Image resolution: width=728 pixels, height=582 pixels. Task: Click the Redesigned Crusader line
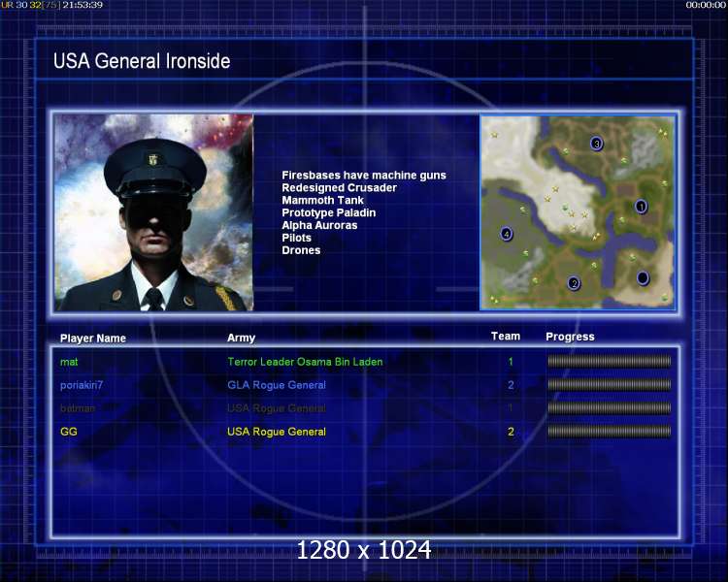point(340,188)
